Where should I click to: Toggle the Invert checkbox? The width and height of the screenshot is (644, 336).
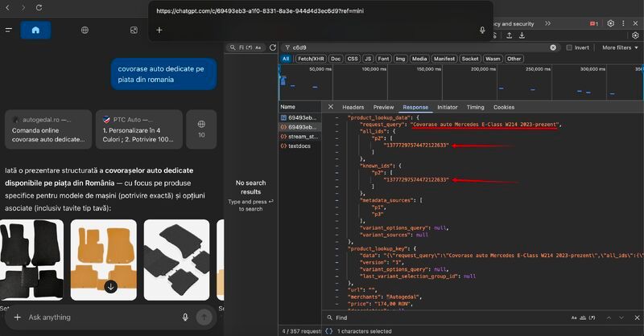[x=569, y=47]
